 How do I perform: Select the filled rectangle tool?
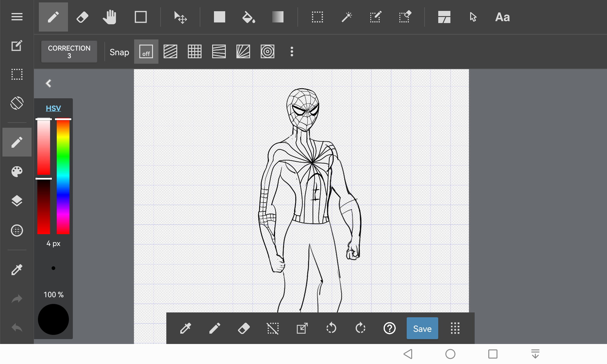219,17
